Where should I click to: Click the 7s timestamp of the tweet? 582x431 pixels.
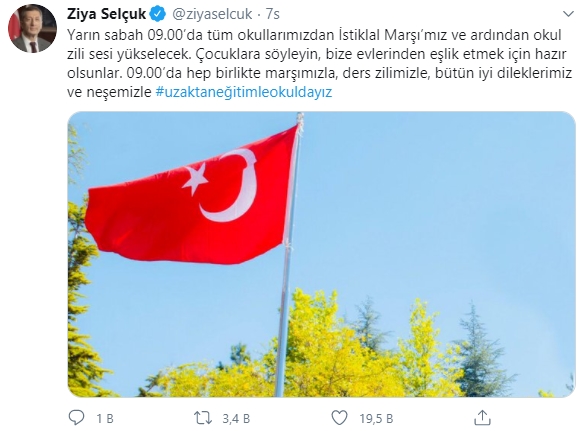(272, 14)
